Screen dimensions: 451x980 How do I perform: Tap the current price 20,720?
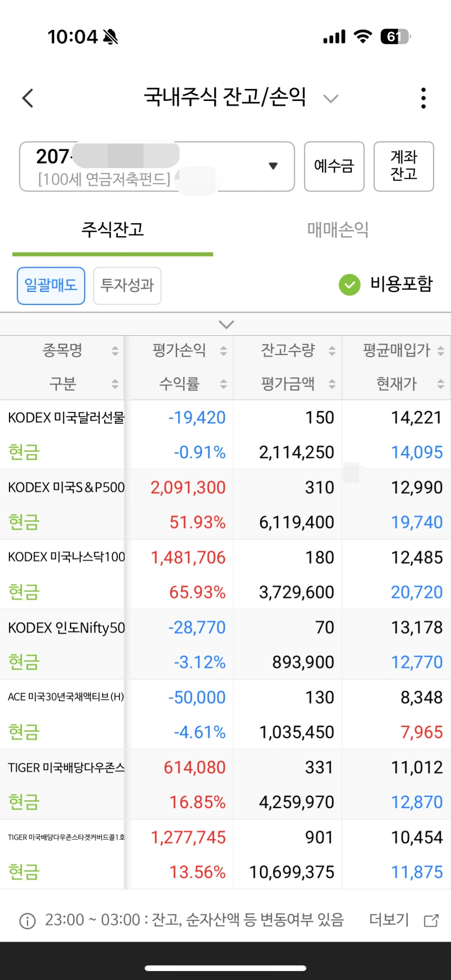point(417,592)
